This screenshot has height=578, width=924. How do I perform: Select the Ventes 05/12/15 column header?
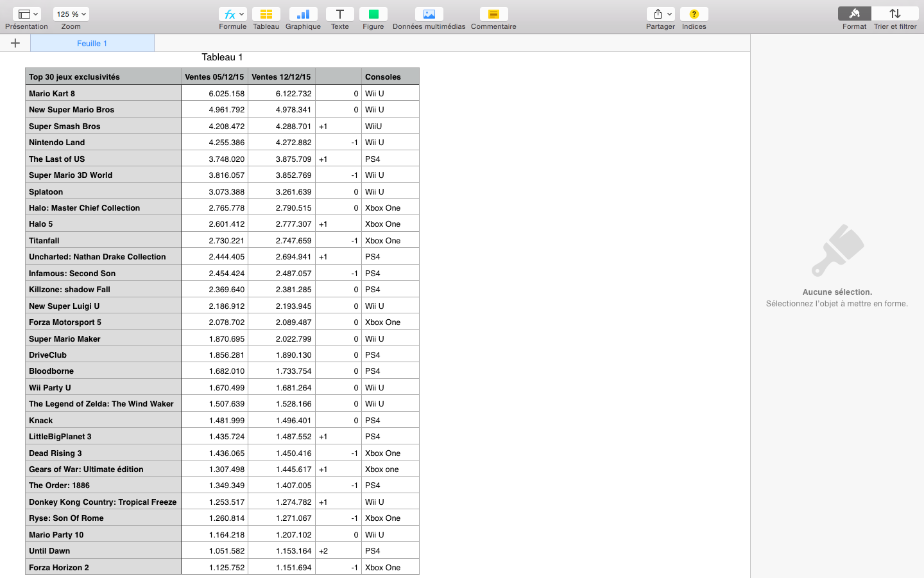coord(214,76)
